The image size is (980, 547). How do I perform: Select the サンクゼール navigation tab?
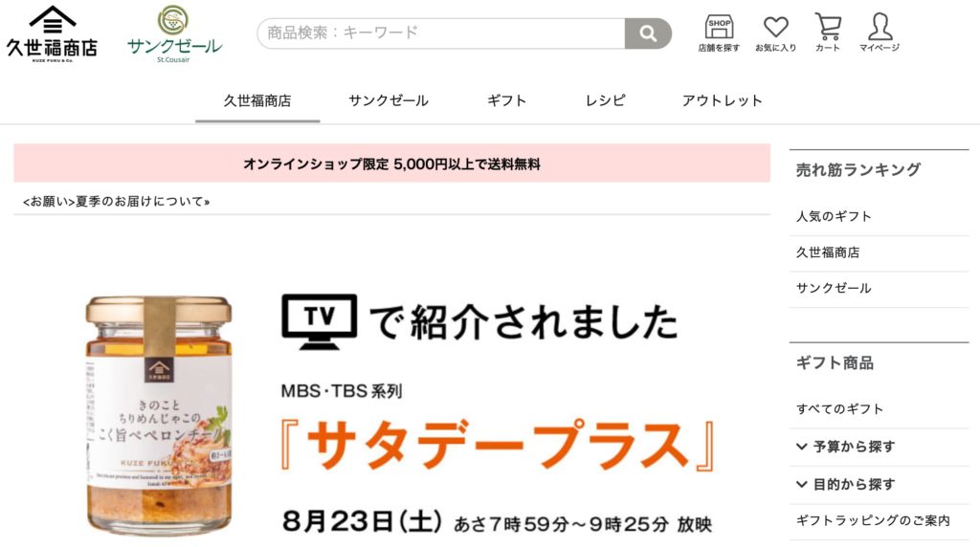(389, 100)
